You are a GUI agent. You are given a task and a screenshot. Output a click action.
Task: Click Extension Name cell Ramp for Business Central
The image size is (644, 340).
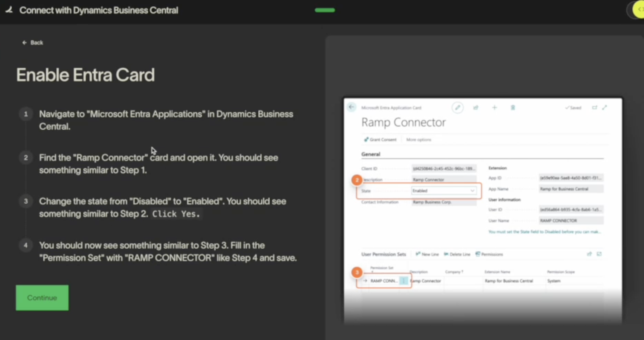509,281
